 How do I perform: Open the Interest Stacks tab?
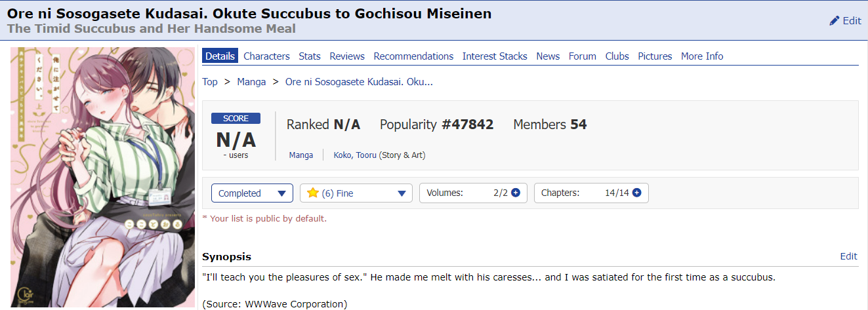click(495, 56)
